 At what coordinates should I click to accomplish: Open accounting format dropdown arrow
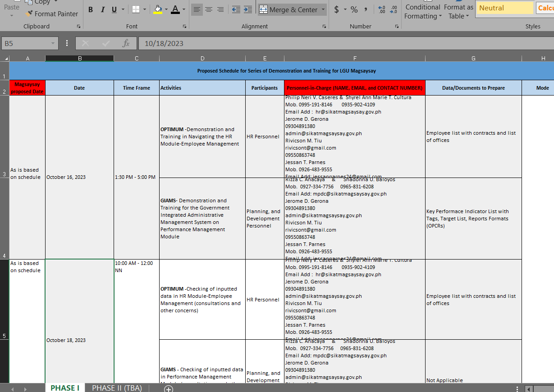click(345, 9)
